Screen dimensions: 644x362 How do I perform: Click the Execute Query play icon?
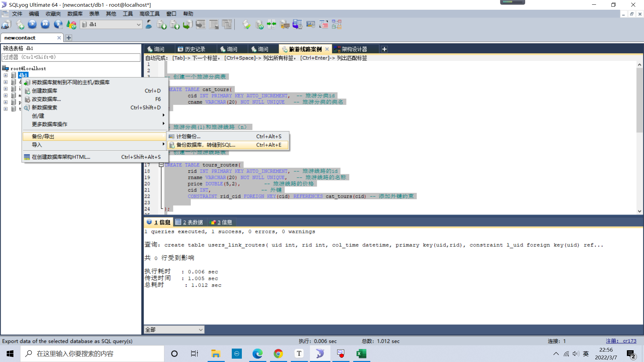pos(32,24)
